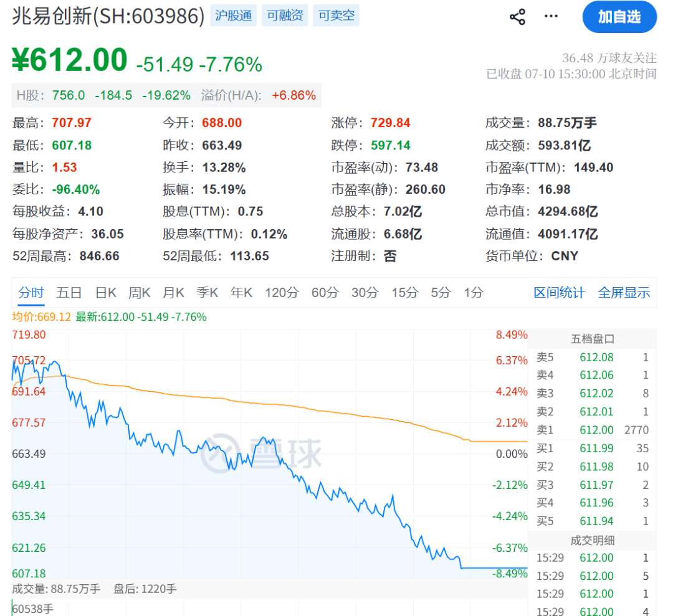Click the 卖1 row at 612.00
The width and height of the screenshot is (673, 616).
point(593,430)
